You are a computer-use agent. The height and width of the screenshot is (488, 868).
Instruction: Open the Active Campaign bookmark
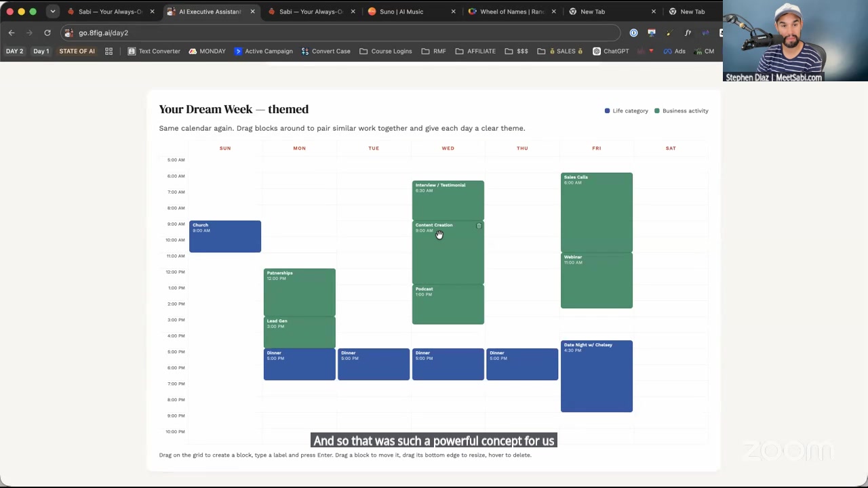[x=264, y=51]
